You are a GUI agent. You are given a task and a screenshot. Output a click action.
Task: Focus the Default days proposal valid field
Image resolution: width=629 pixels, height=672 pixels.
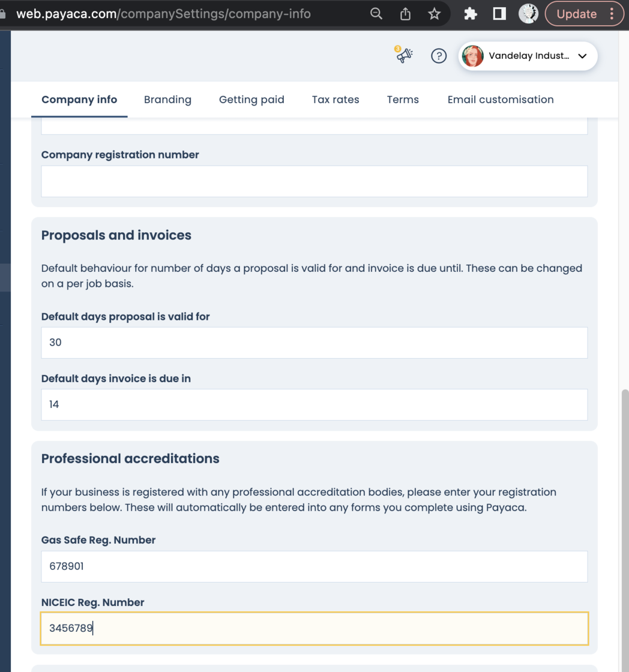(x=314, y=343)
